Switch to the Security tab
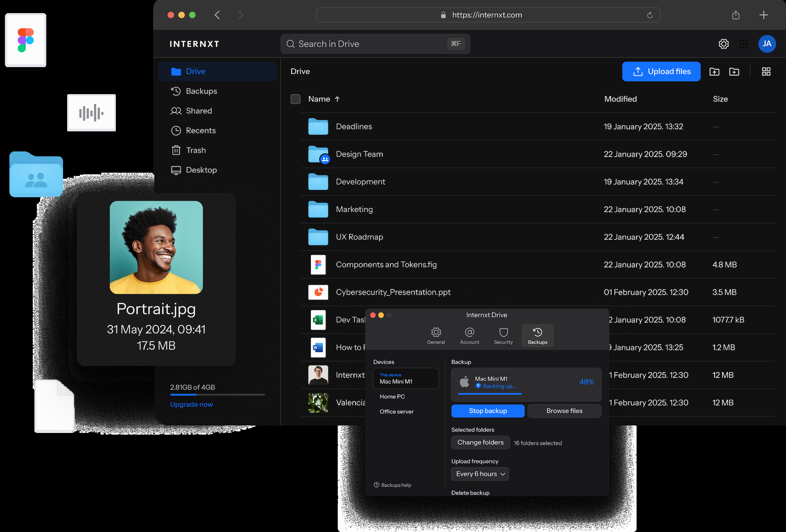This screenshot has height=532, width=786. 503,336
